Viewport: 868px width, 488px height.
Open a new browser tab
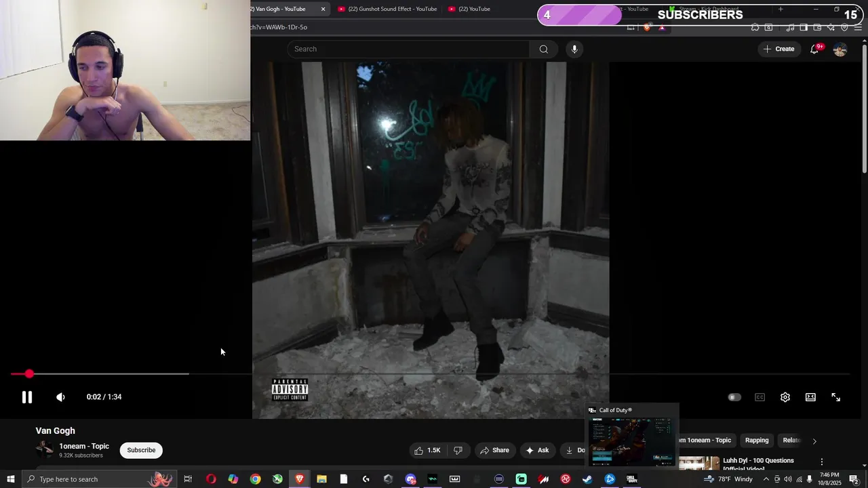click(781, 9)
